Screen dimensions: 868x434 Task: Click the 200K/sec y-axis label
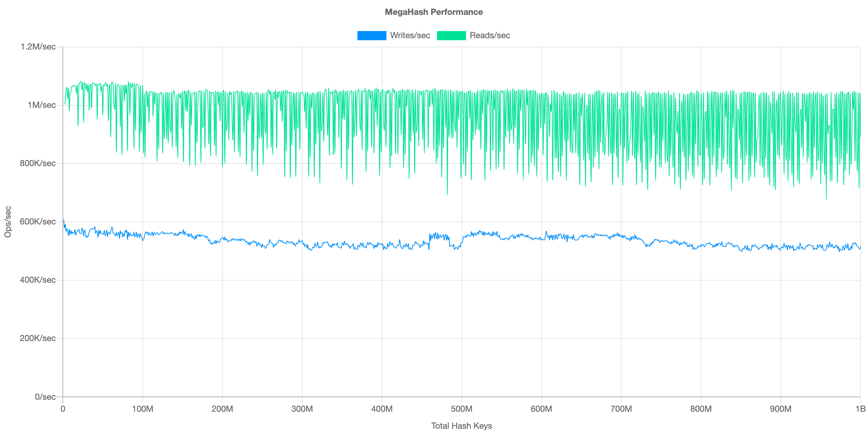38,338
